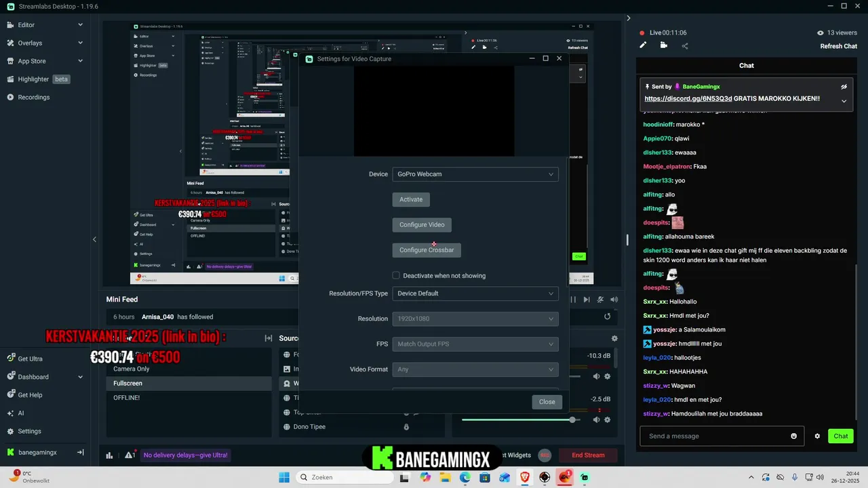
Task: Open Settings from sidebar
Action: coord(24,431)
